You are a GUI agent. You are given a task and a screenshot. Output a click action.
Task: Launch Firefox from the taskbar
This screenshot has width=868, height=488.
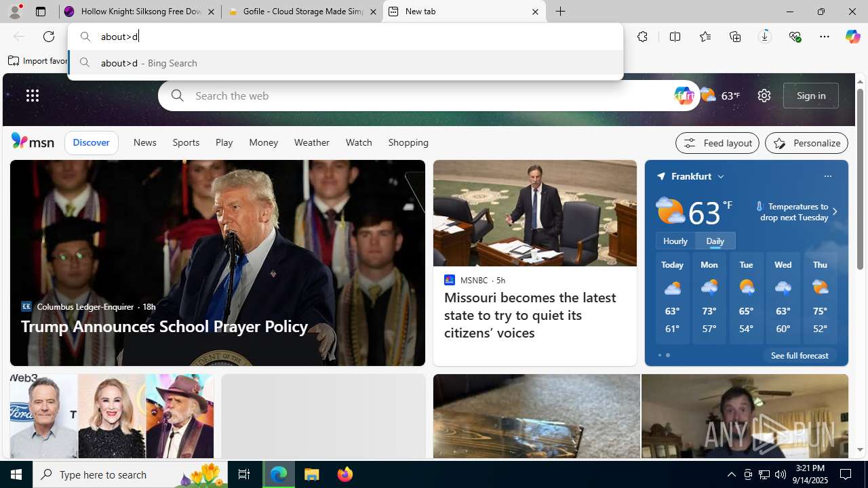pos(345,474)
